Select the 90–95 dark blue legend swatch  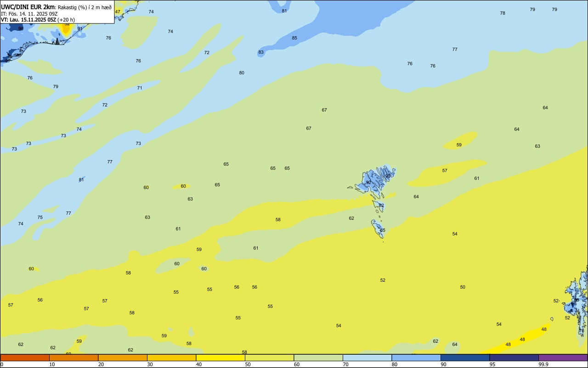(x=465, y=357)
